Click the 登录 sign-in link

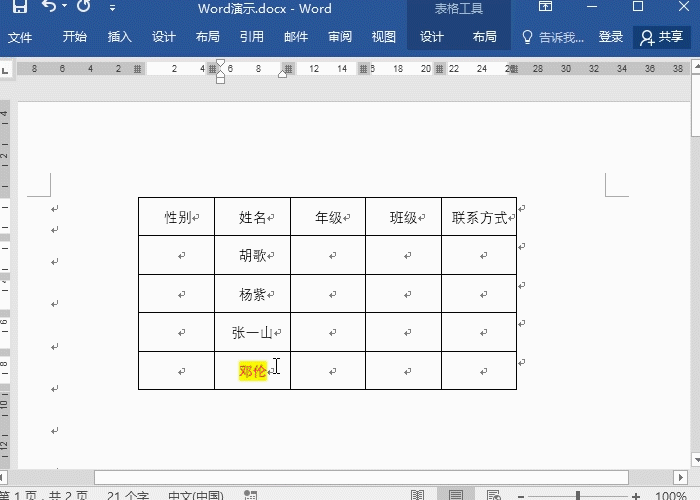pyautogui.click(x=611, y=37)
